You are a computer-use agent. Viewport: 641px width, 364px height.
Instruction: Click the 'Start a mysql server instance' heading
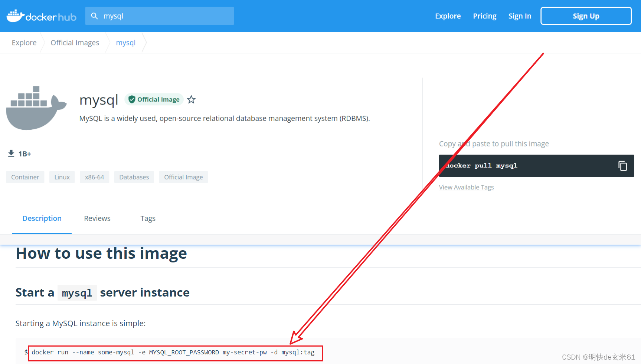pos(102,292)
